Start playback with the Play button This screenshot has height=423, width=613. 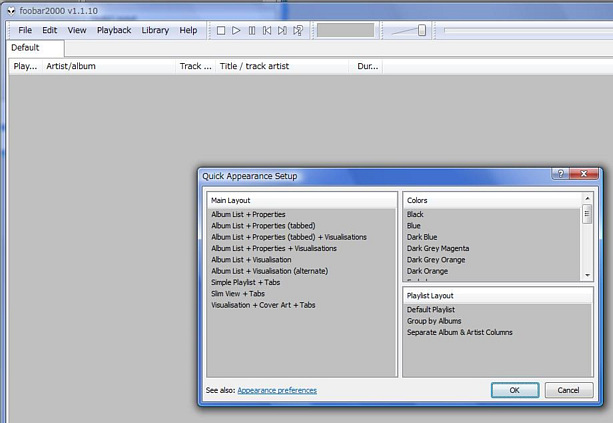click(x=236, y=30)
